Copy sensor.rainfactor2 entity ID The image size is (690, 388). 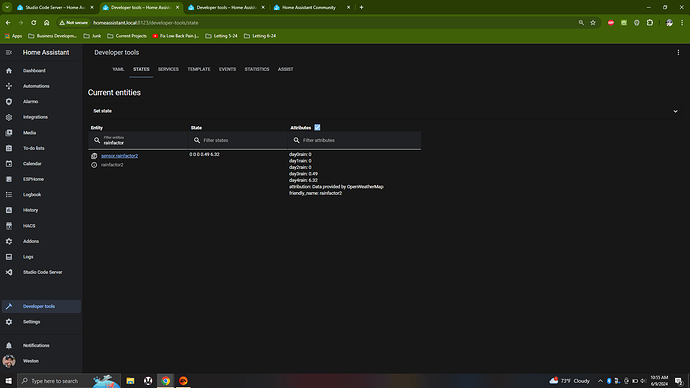pos(94,156)
